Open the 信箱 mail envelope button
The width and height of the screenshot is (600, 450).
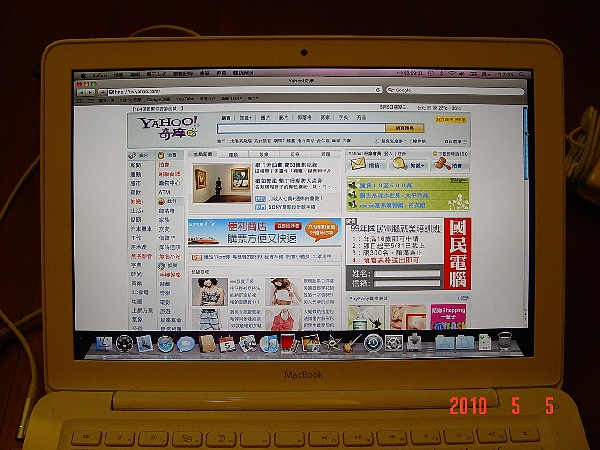[365, 164]
